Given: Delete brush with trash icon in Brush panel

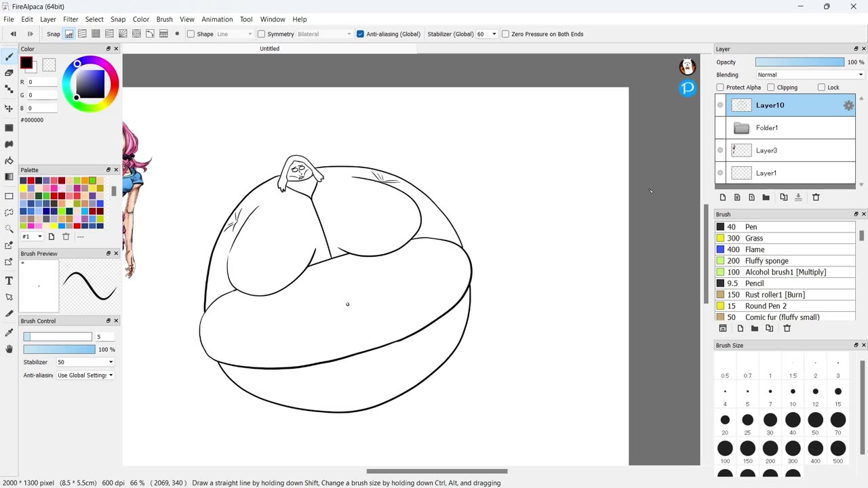Looking at the screenshot, I should (x=787, y=328).
